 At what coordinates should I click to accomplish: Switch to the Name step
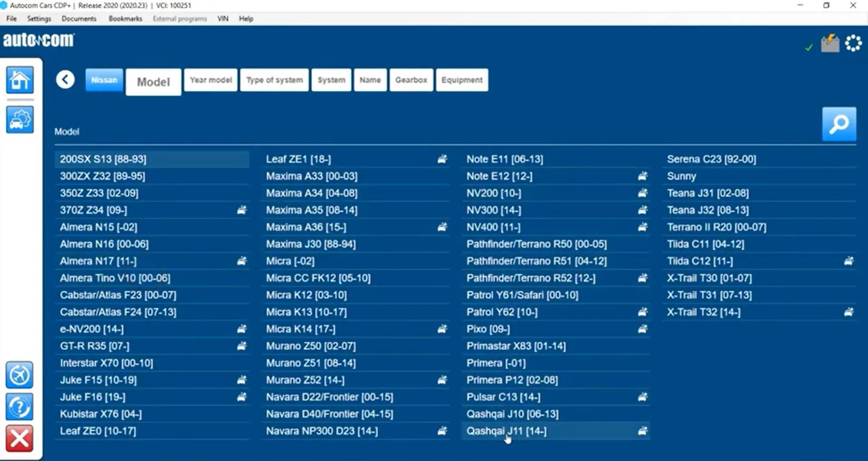pyautogui.click(x=370, y=80)
